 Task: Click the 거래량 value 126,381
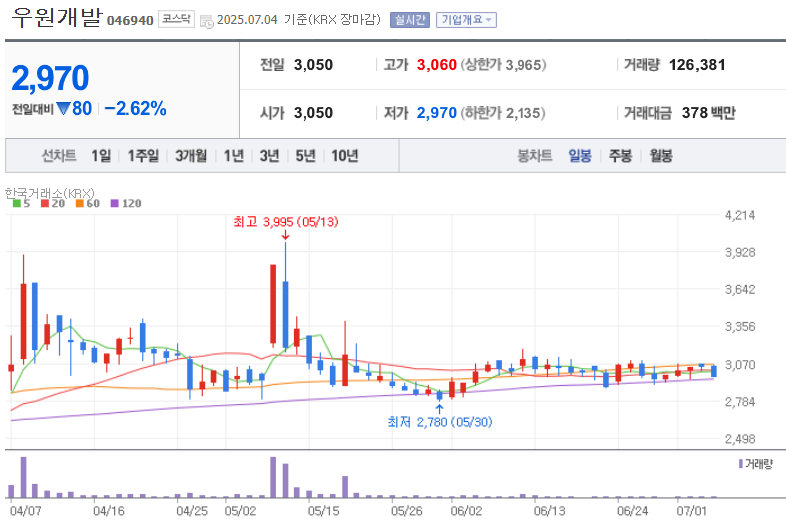(697, 65)
